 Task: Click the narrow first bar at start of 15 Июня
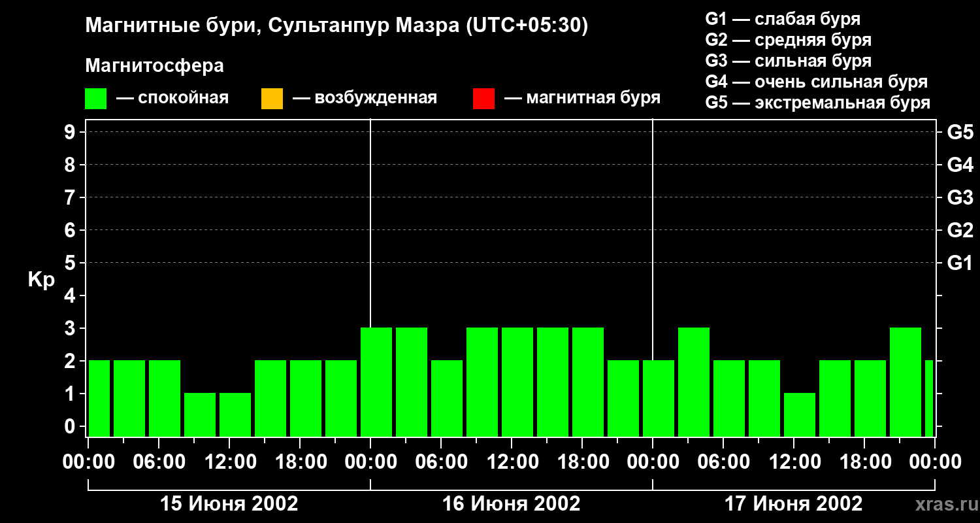[x=99, y=398]
